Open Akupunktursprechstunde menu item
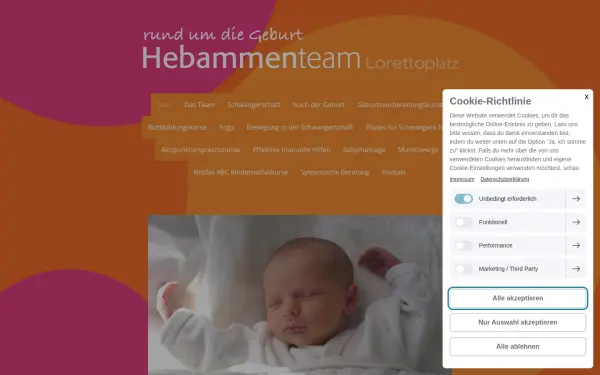 [201, 150]
